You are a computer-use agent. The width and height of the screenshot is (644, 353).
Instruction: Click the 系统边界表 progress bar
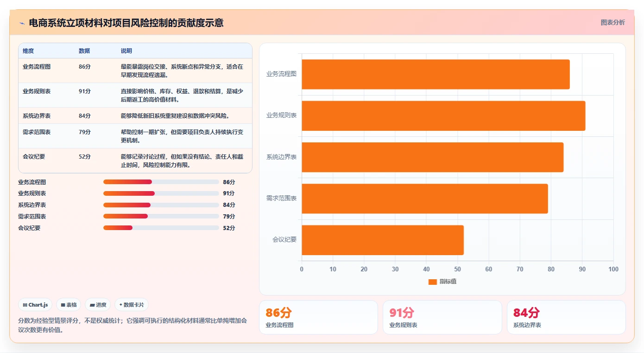[161, 205]
